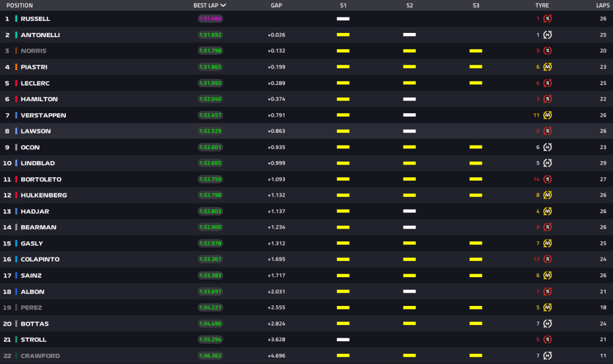Click Lindblad's hard tyre icon
The height and width of the screenshot is (364, 613).
pyautogui.click(x=547, y=163)
